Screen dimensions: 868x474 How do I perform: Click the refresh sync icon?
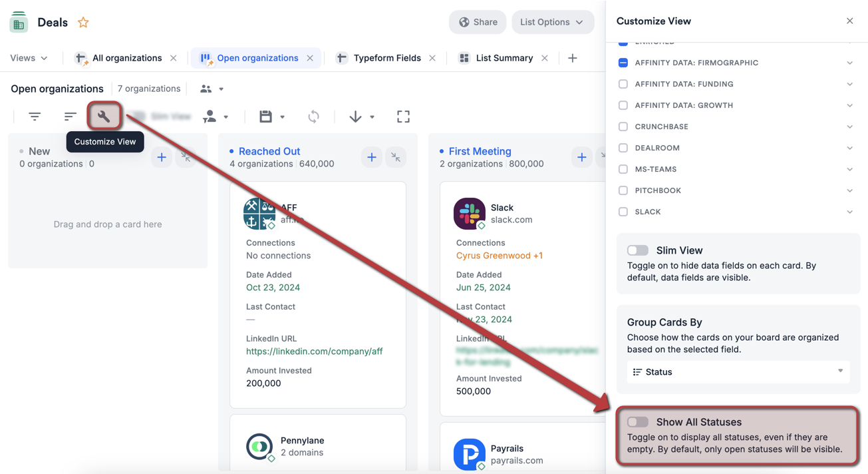point(313,116)
